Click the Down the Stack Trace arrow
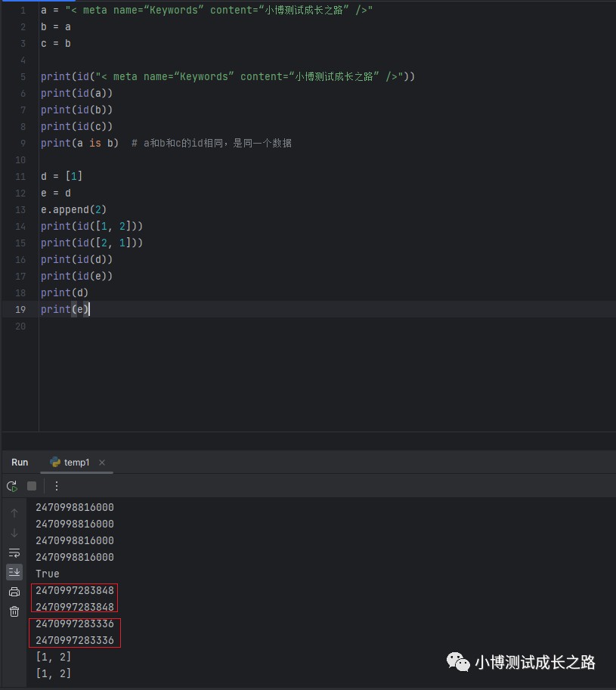 point(14,533)
